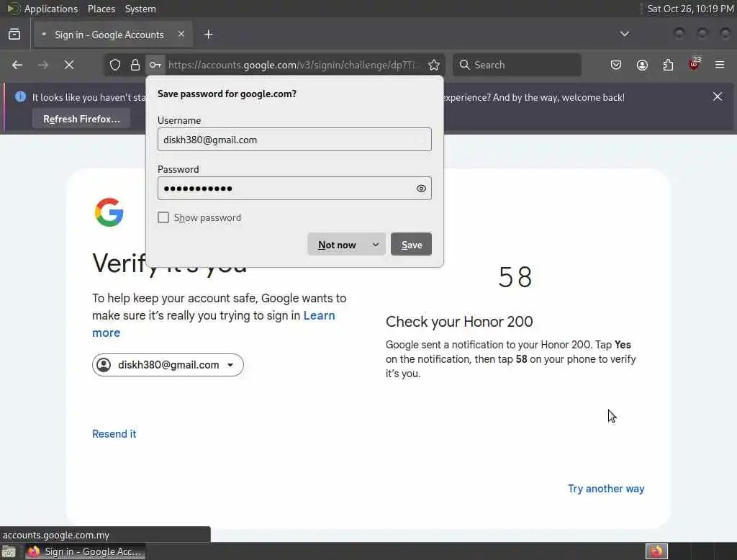Open Save to Pocket icon
The image size is (737, 560).
(x=616, y=65)
